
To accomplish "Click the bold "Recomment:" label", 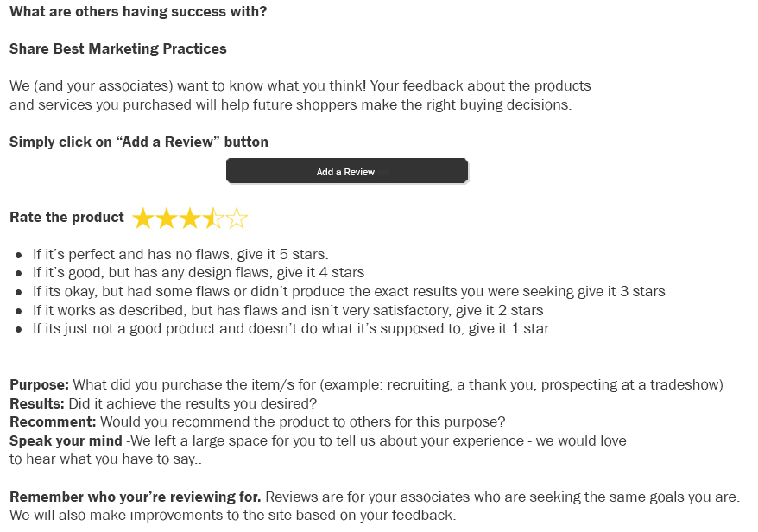I will click(53, 422).
